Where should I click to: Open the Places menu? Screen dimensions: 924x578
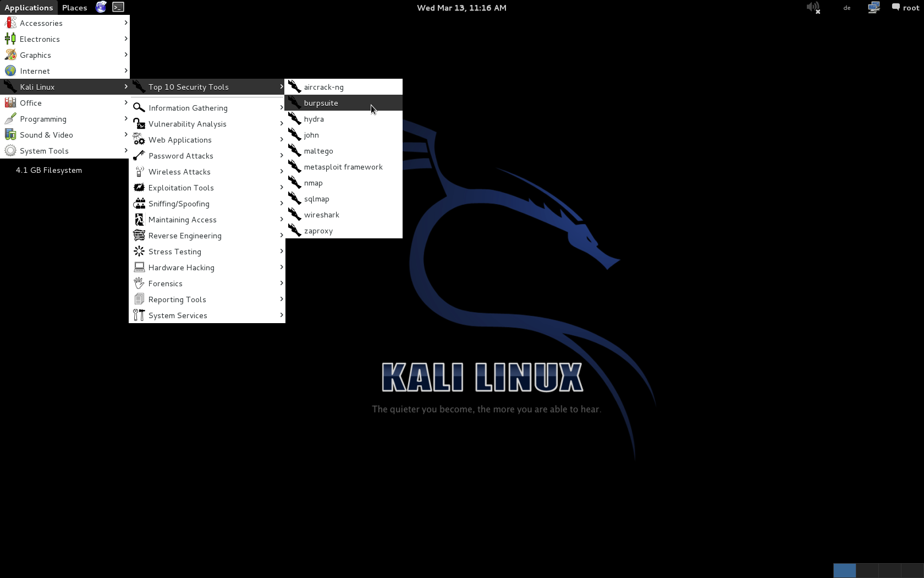[75, 8]
